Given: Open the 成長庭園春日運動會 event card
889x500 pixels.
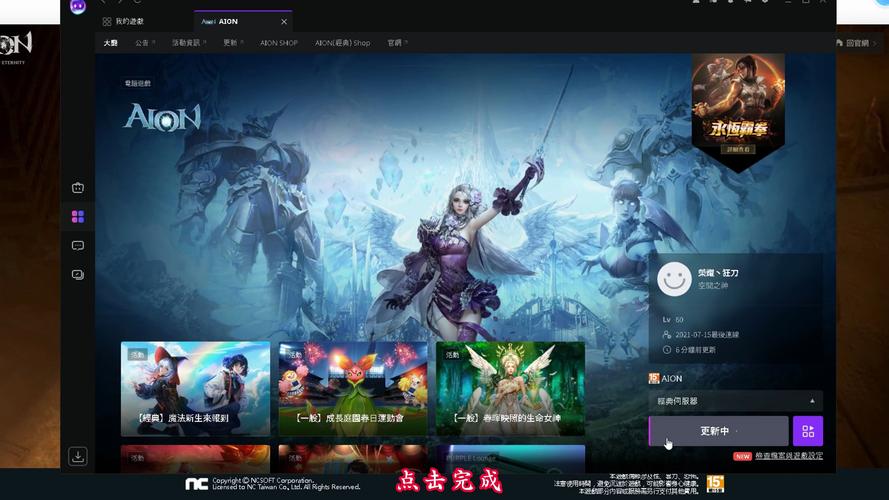Looking at the screenshot, I should pos(353,388).
